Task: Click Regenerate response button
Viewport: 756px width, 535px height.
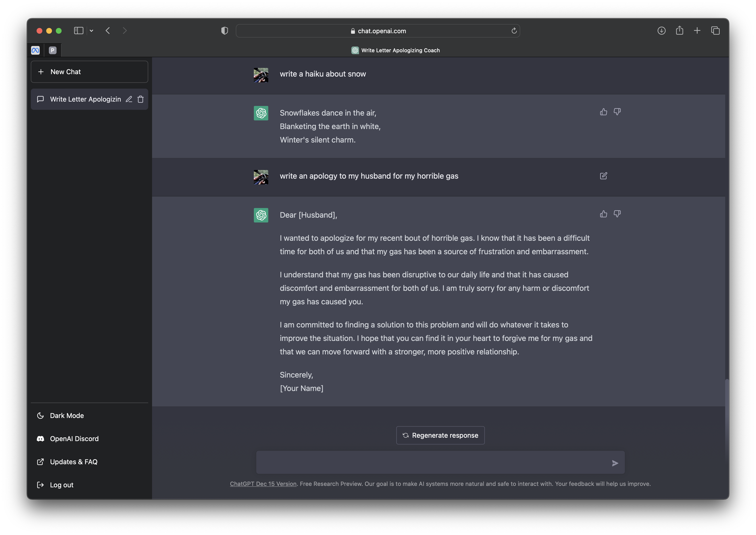Action: point(440,436)
